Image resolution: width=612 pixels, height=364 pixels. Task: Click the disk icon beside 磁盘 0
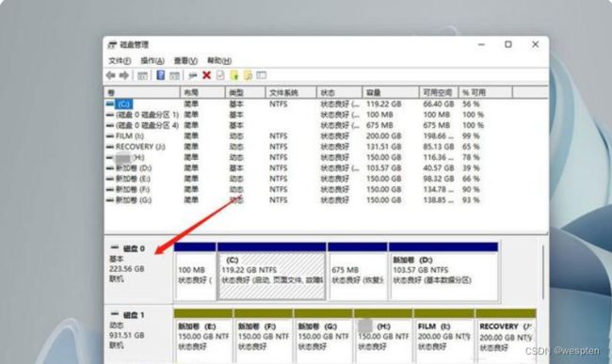click(x=115, y=248)
